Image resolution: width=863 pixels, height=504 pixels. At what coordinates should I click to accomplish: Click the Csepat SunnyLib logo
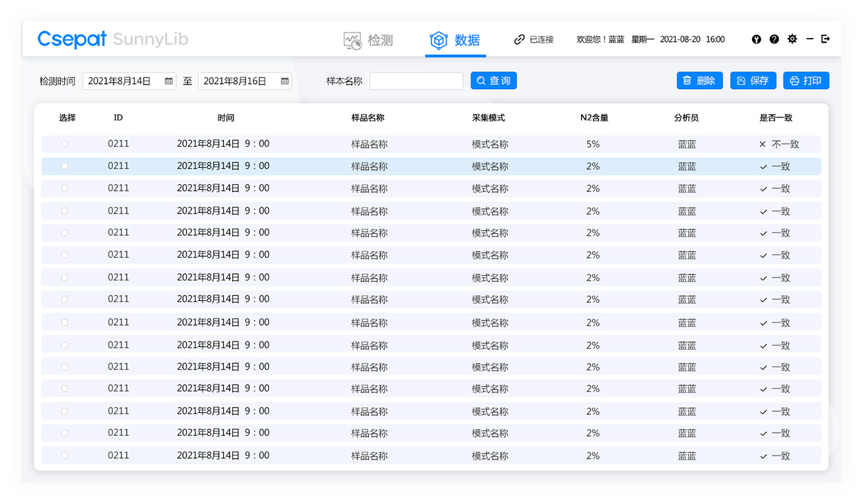point(111,39)
